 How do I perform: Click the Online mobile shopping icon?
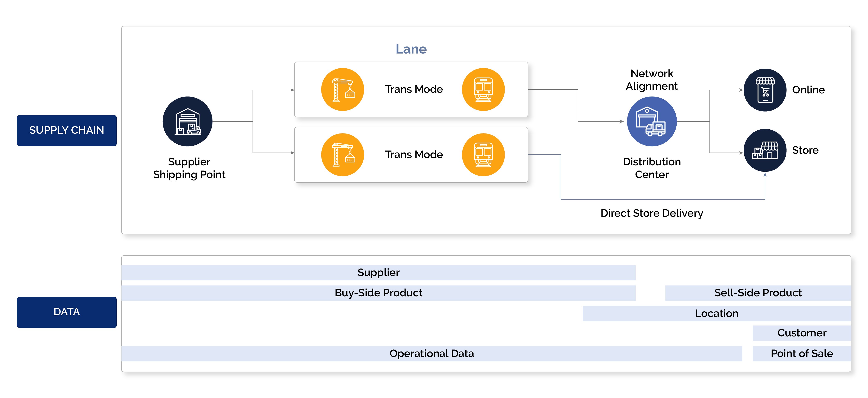pos(765,90)
